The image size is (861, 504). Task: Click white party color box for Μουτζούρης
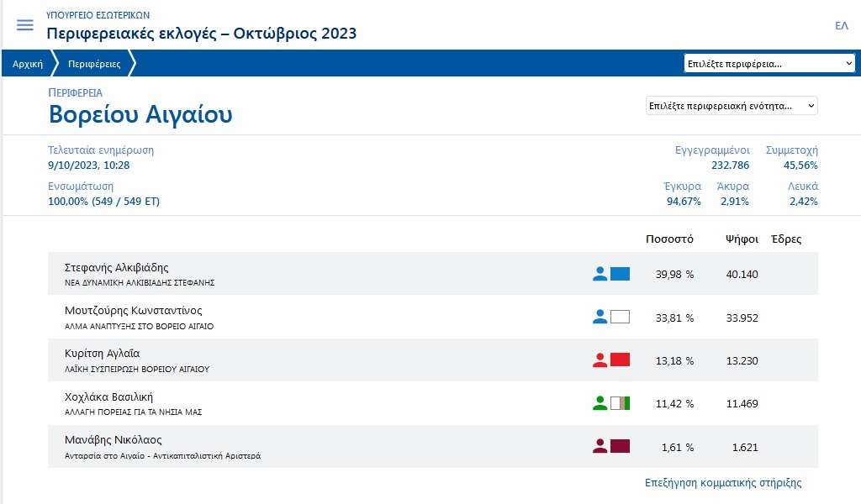[x=620, y=317]
